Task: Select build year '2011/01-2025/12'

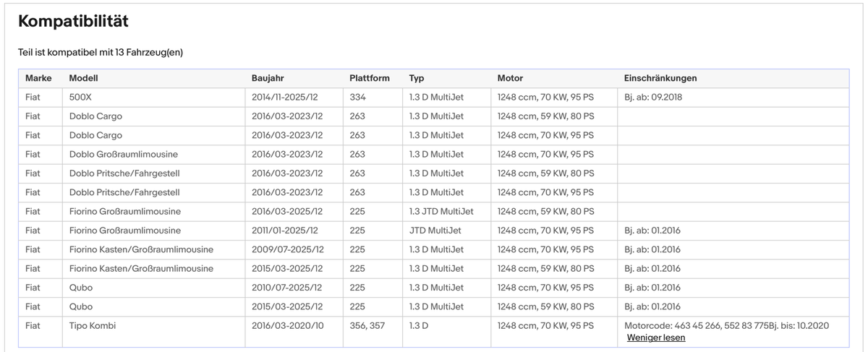Action: pyautogui.click(x=285, y=231)
